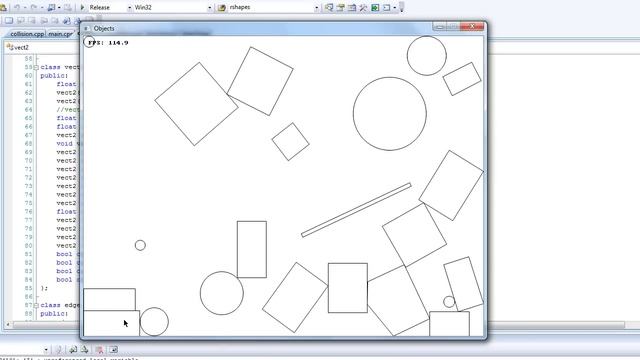Viewport: 640px width, 360px height.
Task: Click the Go to Previous Message icon
Action: 73,349
